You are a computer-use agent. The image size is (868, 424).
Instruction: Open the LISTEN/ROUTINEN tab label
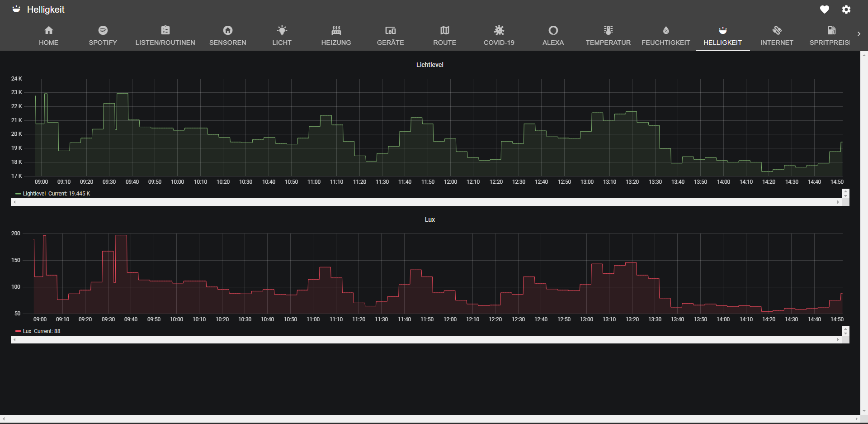(x=165, y=43)
